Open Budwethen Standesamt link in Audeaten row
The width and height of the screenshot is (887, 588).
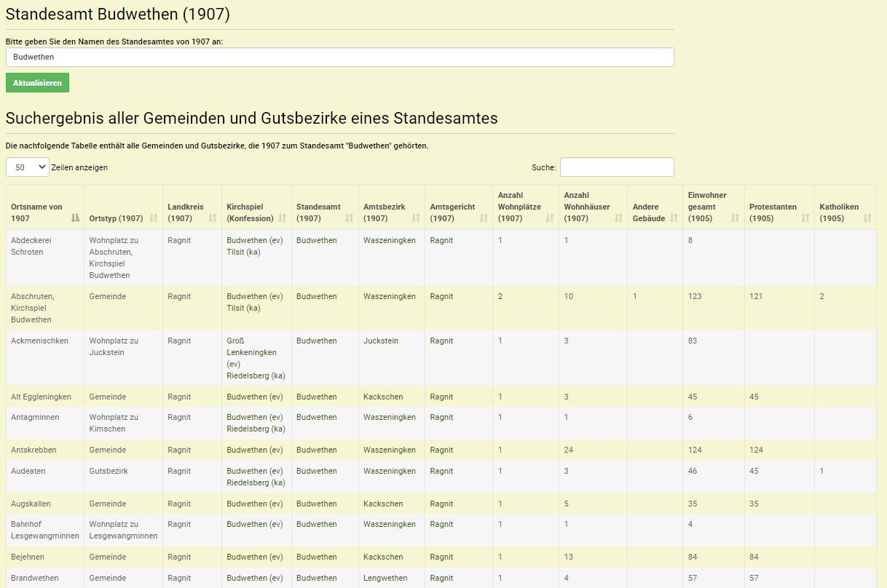click(317, 471)
